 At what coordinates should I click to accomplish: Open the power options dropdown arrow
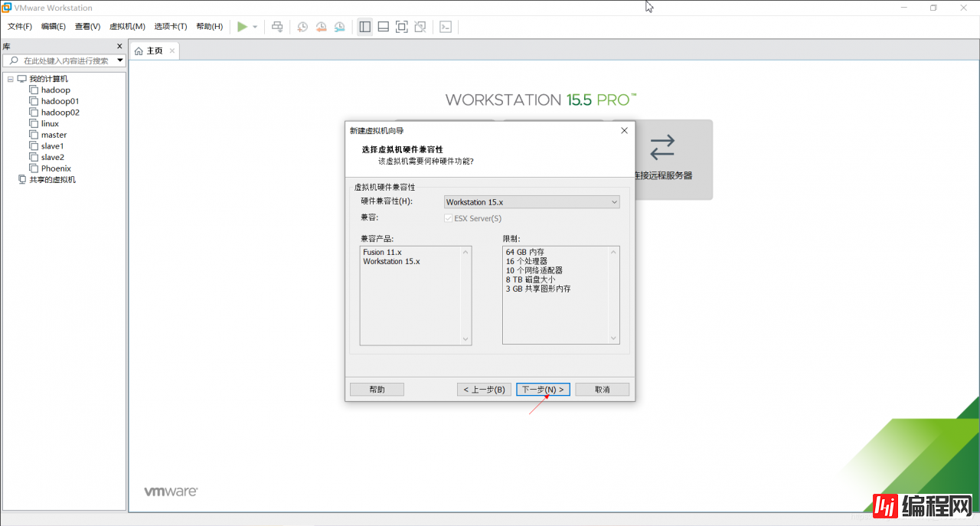(255, 27)
